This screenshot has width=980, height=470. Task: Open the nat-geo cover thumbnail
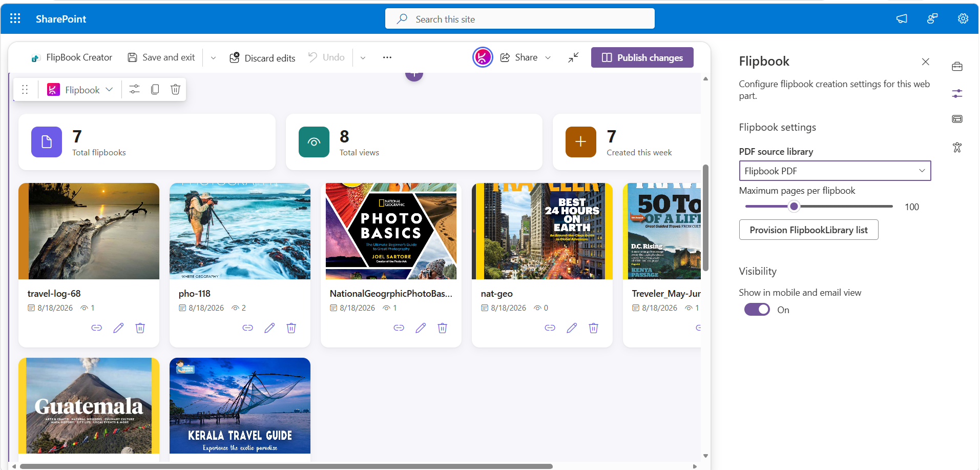coord(542,231)
